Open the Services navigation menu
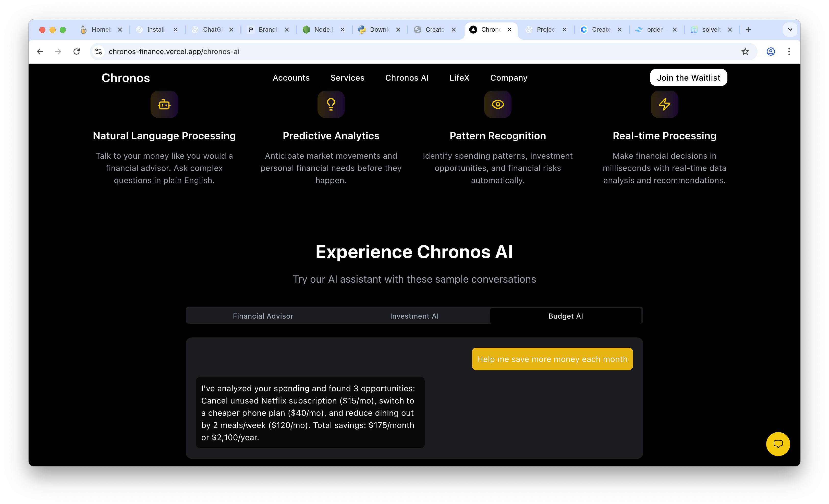Screen dimensions: 829x504 click(x=347, y=78)
